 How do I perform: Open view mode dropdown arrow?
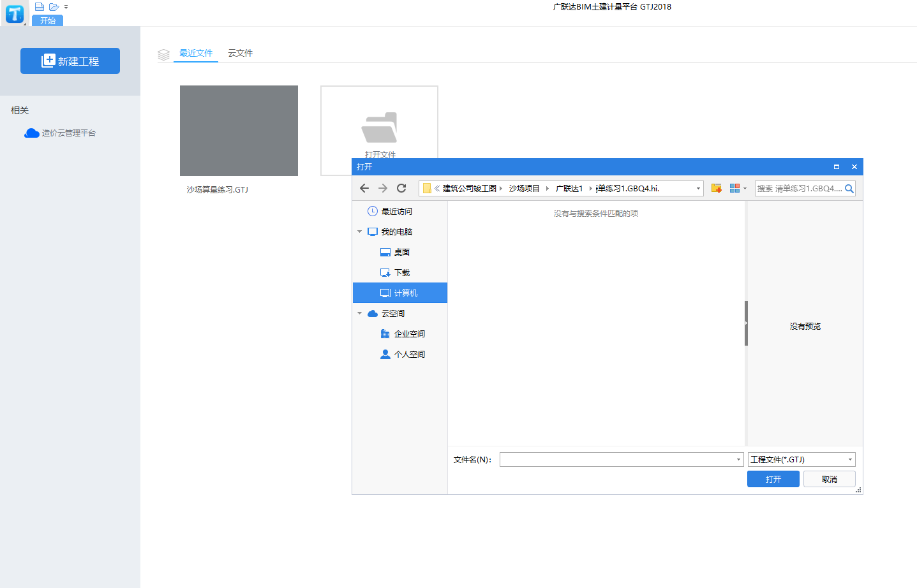coord(745,189)
